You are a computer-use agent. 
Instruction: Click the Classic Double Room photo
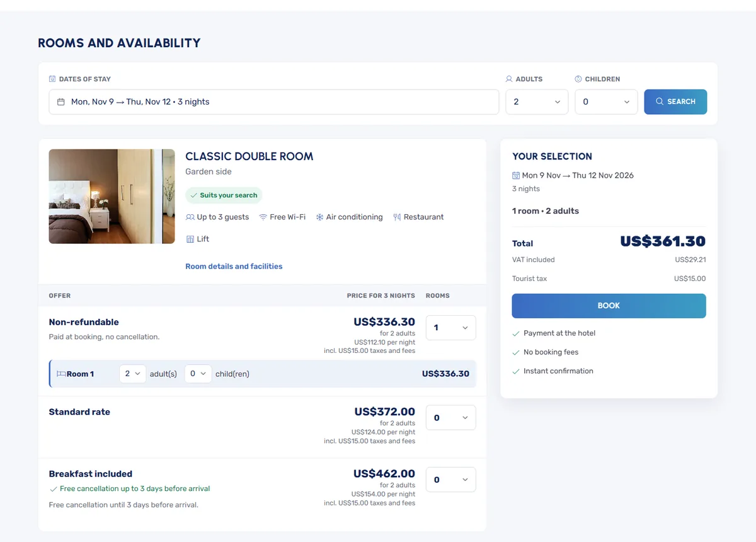pyautogui.click(x=112, y=197)
